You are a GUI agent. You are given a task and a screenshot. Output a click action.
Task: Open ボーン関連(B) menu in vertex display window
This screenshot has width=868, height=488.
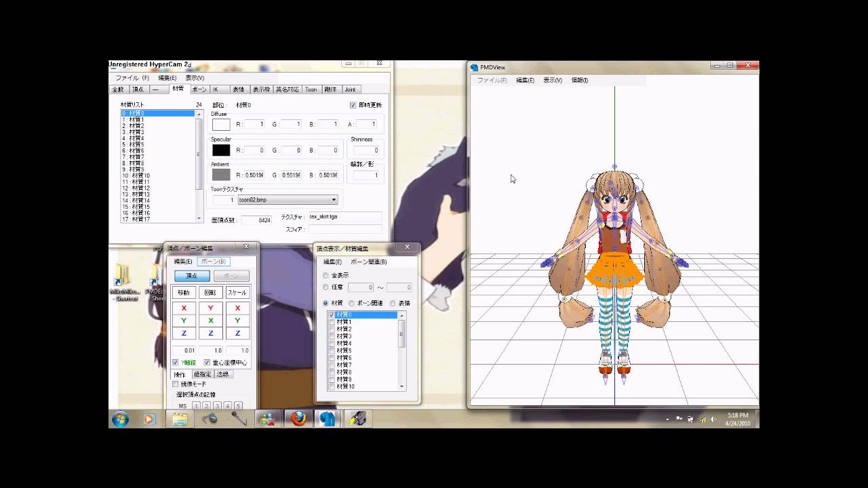tap(368, 262)
